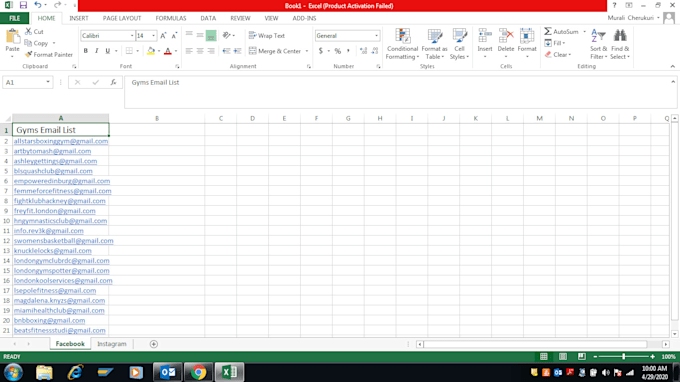Decrease font size with A-down icon
This screenshot has width=680, height=382.
[x=174, y=36]
